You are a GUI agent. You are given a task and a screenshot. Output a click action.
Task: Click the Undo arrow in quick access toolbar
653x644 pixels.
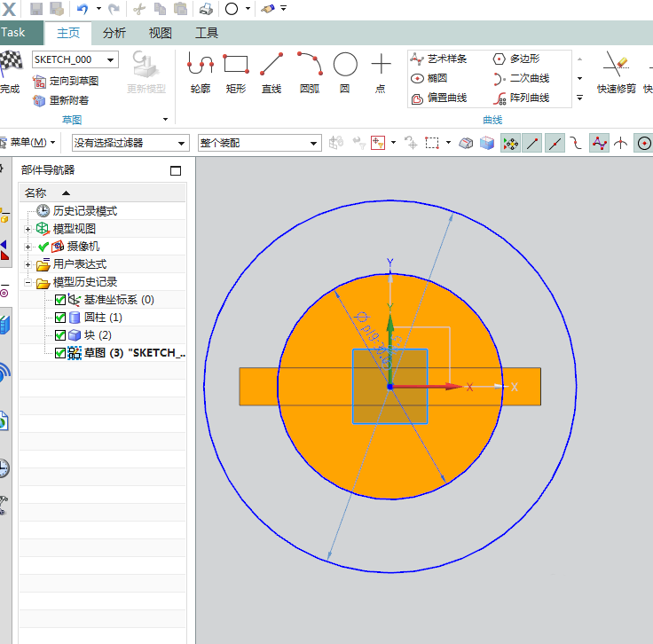(x=82, y=9)
